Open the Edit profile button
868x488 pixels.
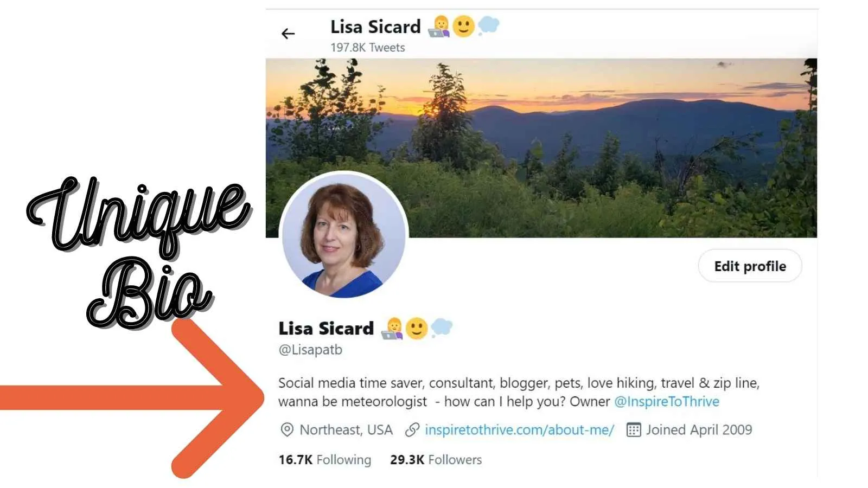pyautogui.click(x=750, y=266)
